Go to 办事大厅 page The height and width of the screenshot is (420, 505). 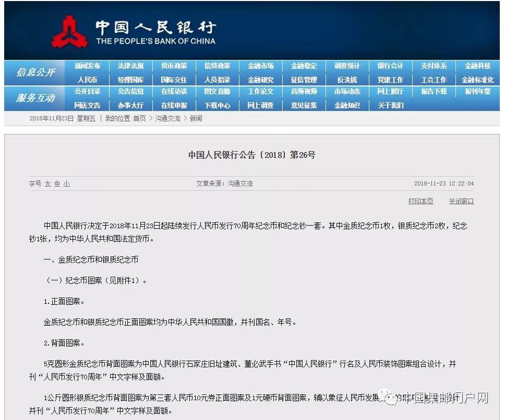click(x=130, y=105)
